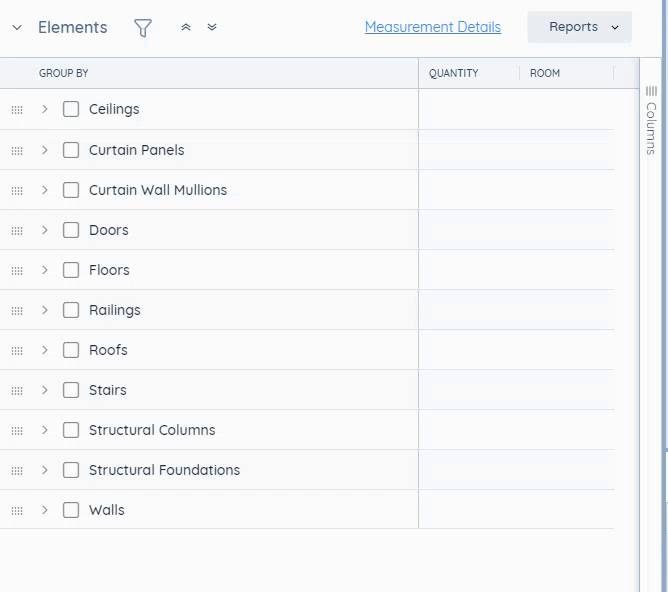Expand the Railings group arrow

pyautogui.click(x=45, y=310)
